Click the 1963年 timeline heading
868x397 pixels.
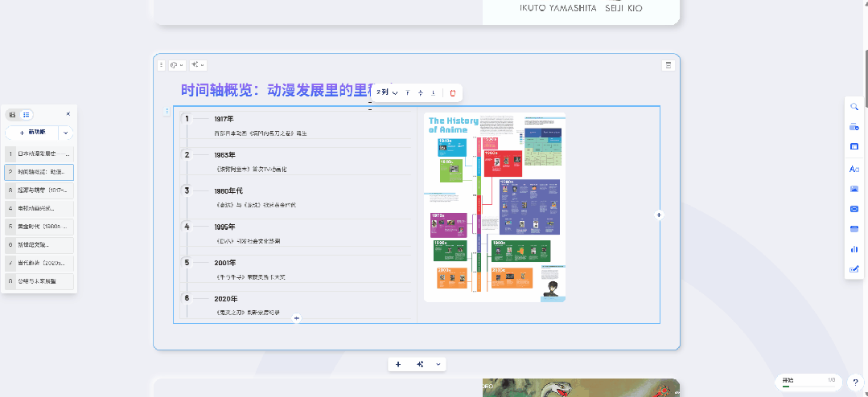[x=224, y=155]
